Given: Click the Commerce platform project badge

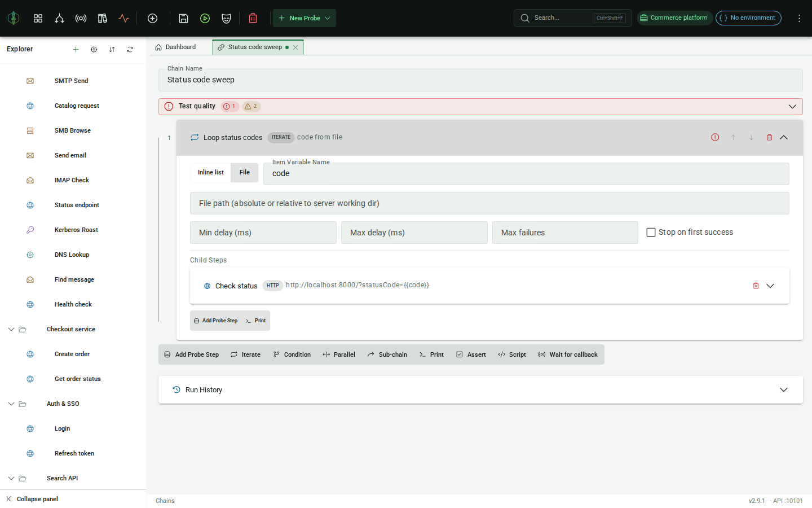Looking at the screenshot, I should click(674, 18).
